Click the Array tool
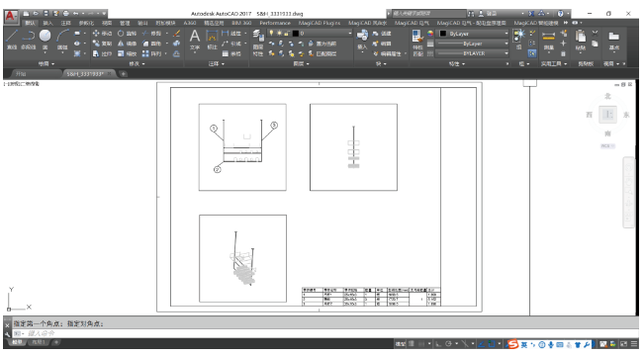Viewport: 644px width, 356px height. tap(151, 53)
